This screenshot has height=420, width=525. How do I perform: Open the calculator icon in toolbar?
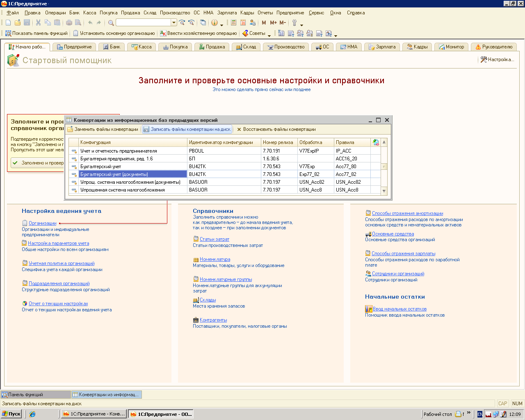click(234, 23)
